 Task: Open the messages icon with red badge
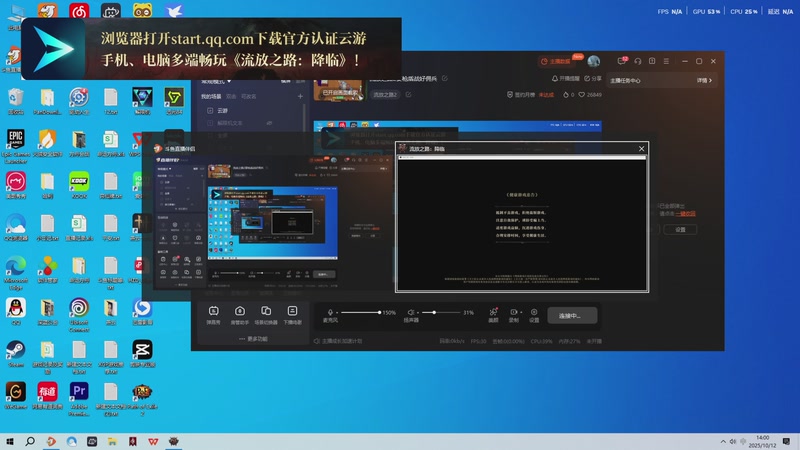(621, 61)
